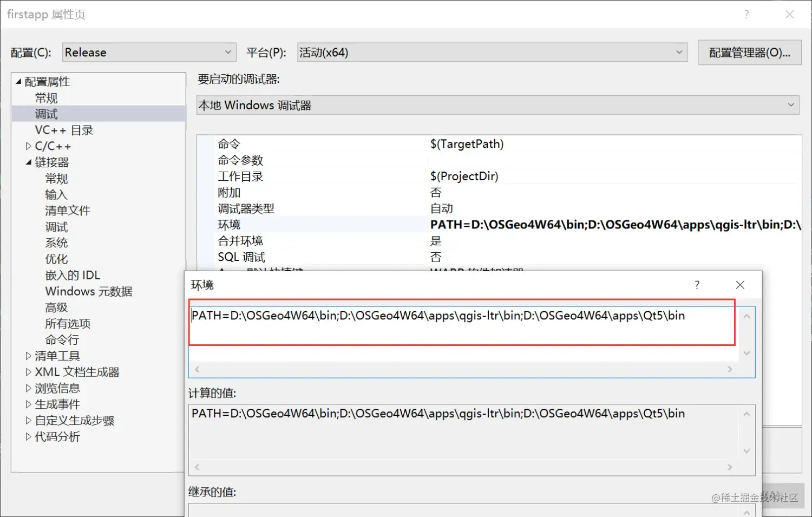The image size is (812, 517).
Task: Select 命令行 tree item
Action: tap(62, 339)
